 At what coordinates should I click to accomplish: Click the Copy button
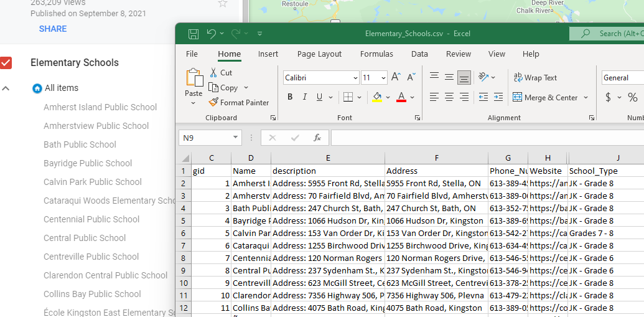tap(223, 88)
